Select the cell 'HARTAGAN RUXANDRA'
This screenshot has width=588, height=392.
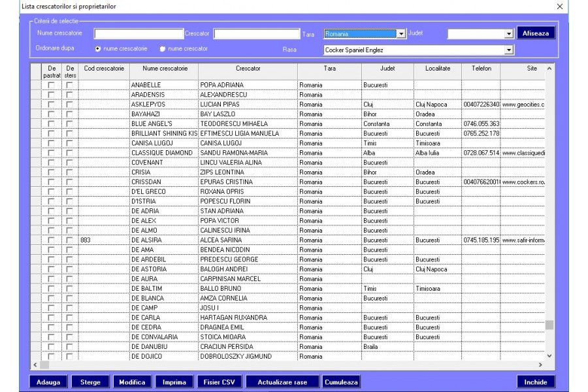click(248, 318)
